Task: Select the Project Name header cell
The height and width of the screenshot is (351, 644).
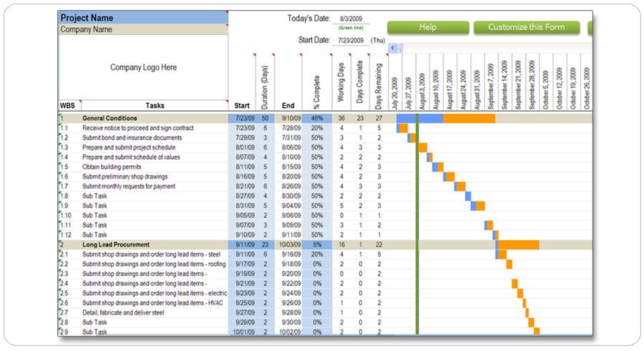Action: coord(143,18)
